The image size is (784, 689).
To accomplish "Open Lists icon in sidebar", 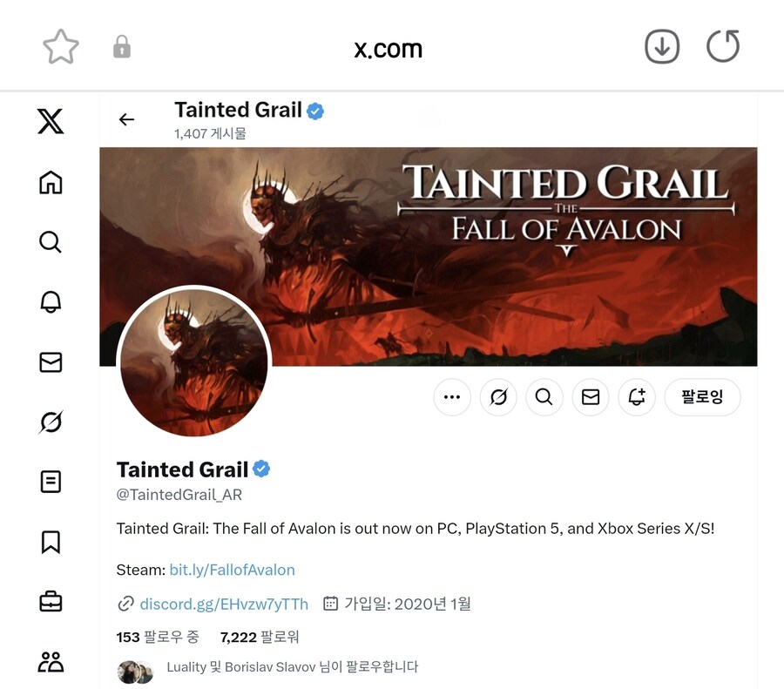I will [51, 482].
